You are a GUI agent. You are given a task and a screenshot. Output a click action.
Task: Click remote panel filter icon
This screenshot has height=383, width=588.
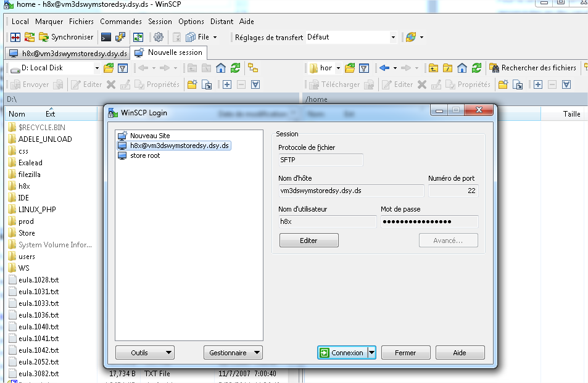[364, 68]
